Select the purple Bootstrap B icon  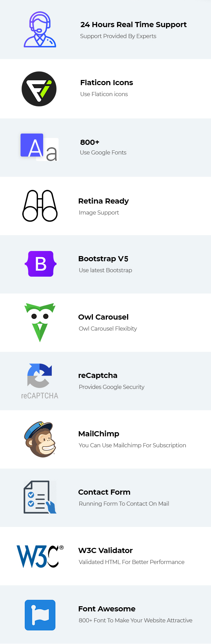point(40,264)
